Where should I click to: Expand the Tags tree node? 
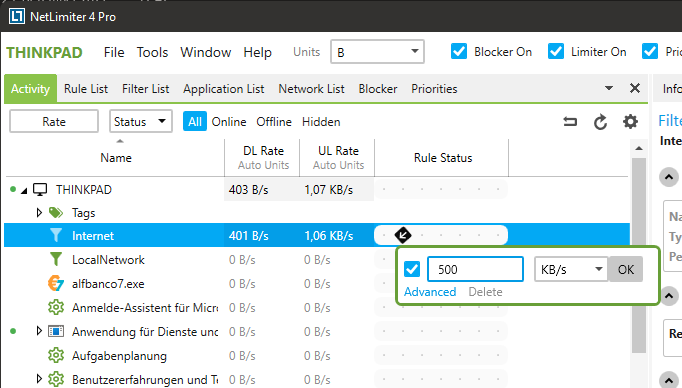tap(39, 213)
